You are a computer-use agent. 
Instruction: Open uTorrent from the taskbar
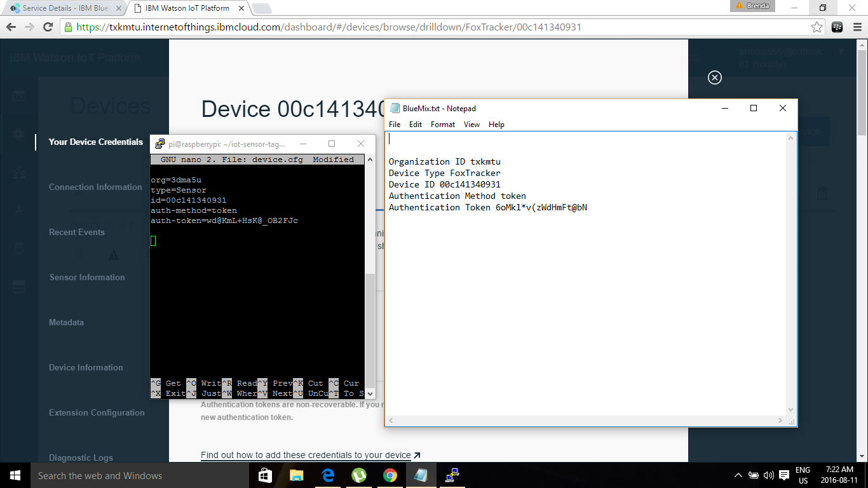[x=359, y=475]
